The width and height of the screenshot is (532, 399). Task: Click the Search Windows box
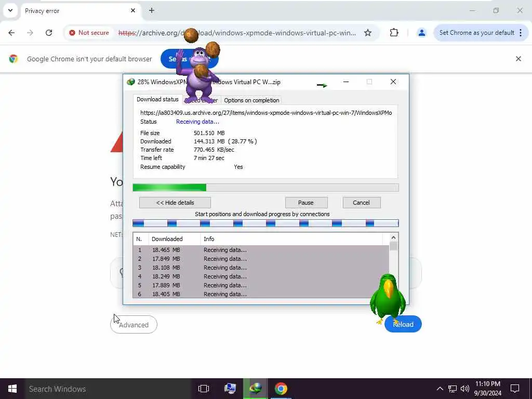108,389
